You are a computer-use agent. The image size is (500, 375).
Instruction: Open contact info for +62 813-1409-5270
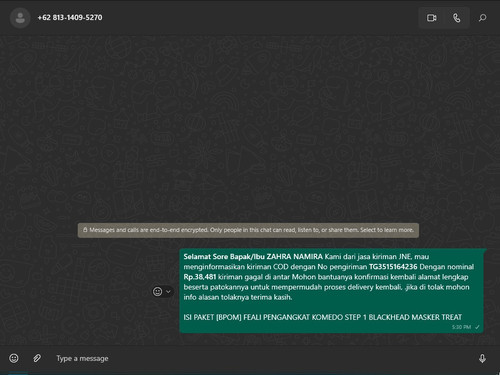click(70, 18)
